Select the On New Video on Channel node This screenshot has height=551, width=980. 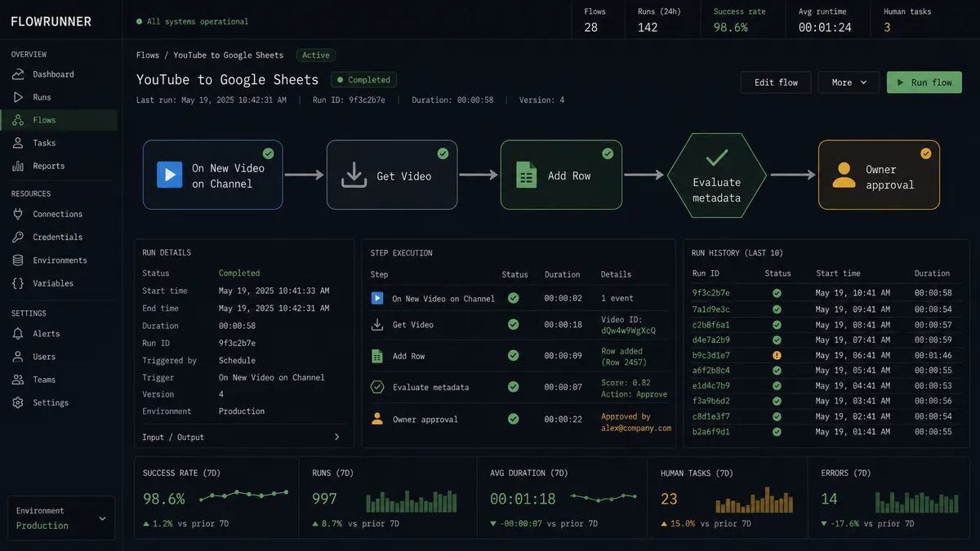[x=213, y=175]
